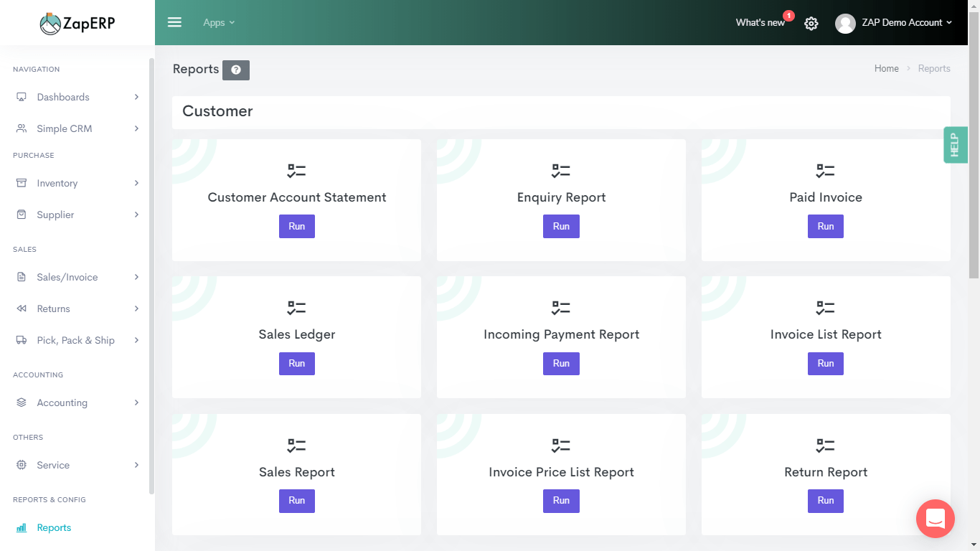Image resolution: width=980 pixels, height=551 pixels.
Task: Expand the Supplier chevron
Action: click(x=136, y=215)
